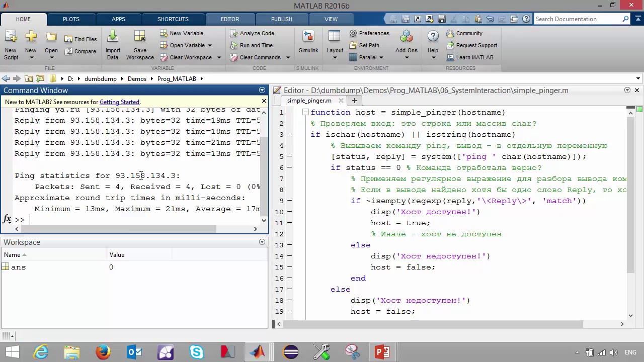
Task: Switch to the PLOTS tab
Action: (71, 19)
